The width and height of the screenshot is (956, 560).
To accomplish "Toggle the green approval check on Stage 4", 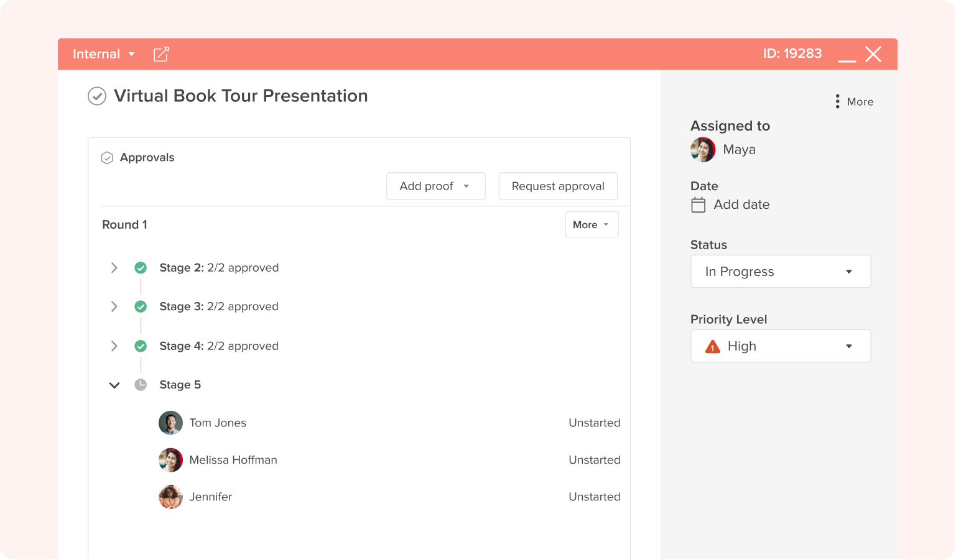I will click(x=141, y=346).
